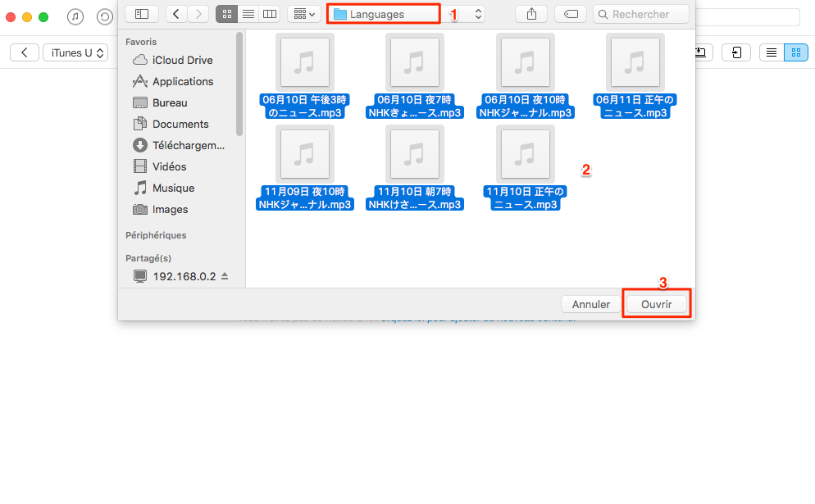Viewport: 815px width, 504px height.
Task: Focus the Rechercher search field
Action: coord(641,14)
